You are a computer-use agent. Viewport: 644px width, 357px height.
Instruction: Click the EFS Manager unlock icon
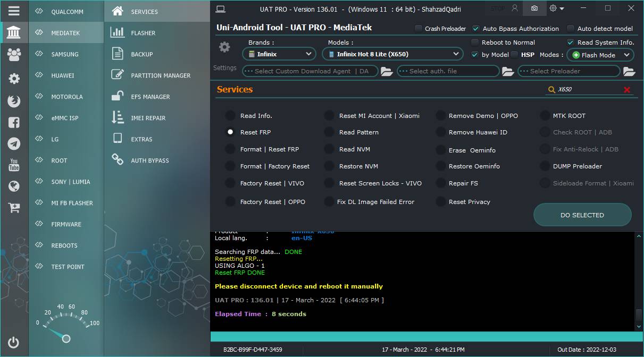pyautogui.click(x=118, y=96)
